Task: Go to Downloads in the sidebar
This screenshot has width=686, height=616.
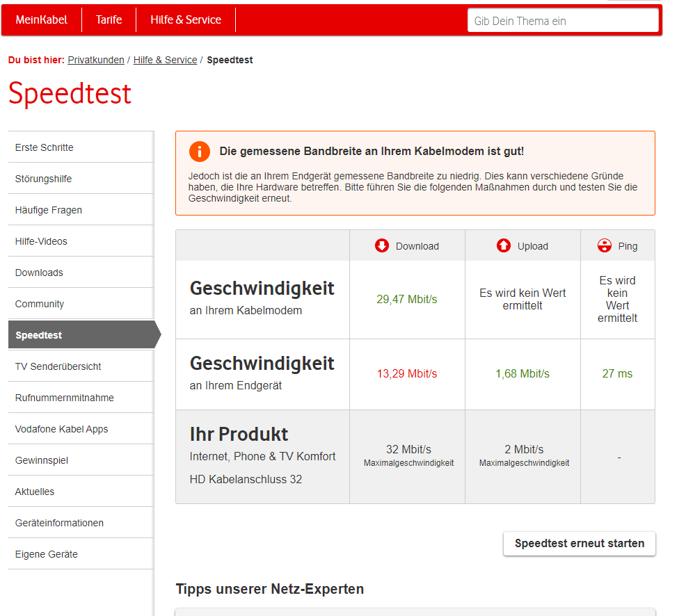Action: (81, 273)
